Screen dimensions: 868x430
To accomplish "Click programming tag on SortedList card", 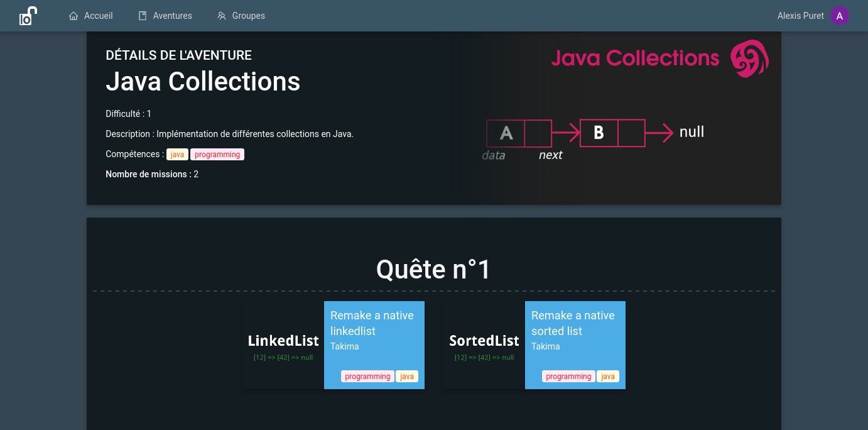I will [568, 377].
